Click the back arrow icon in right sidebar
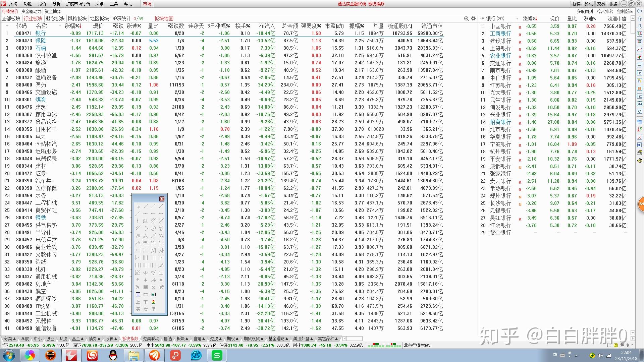644x362 pixels. point(640,11)
